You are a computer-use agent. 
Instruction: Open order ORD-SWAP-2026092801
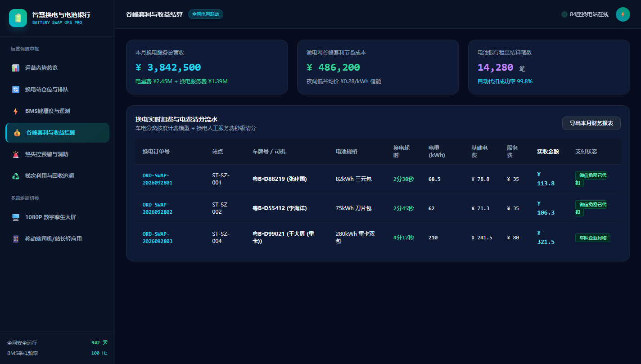point(158,179)
